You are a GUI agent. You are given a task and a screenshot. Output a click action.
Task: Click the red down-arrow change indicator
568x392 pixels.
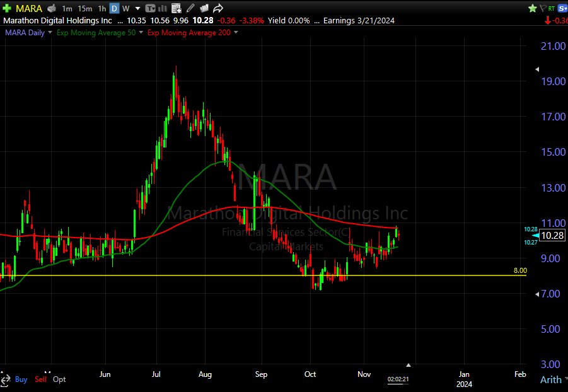[x=548, y=21]
